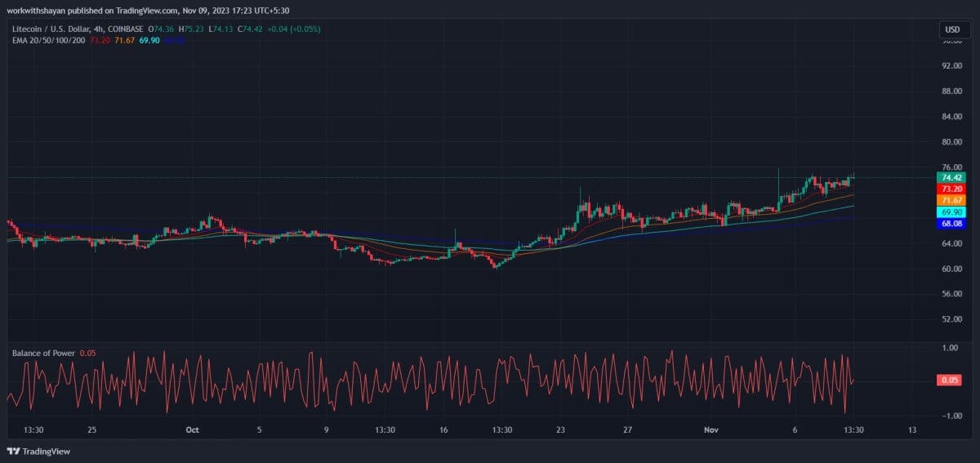The height and width of the screenshot is (463, 980).
Task: Click the blue 68.08 EMA price tag
Action: tap(952, 223)
